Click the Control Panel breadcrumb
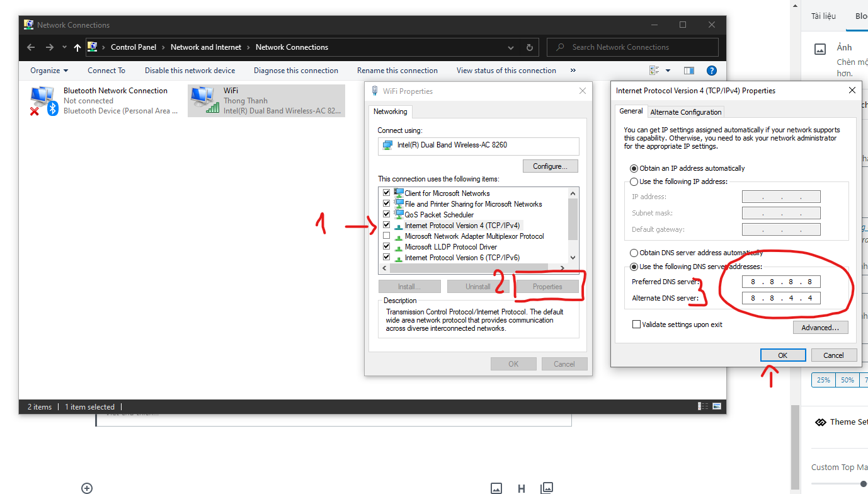 134,47
